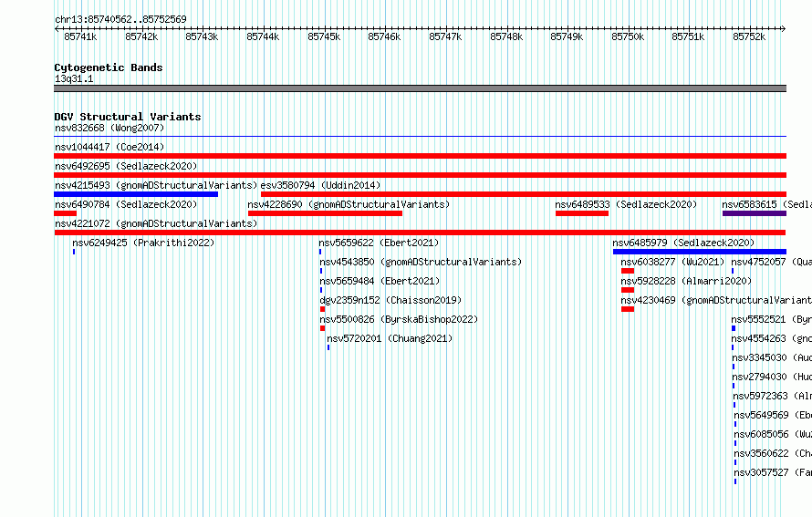Select the nsv6485979 (Sedlazeck2020) label
The width and height of the screenshot is (812, 517).
(x=683, y=243)
